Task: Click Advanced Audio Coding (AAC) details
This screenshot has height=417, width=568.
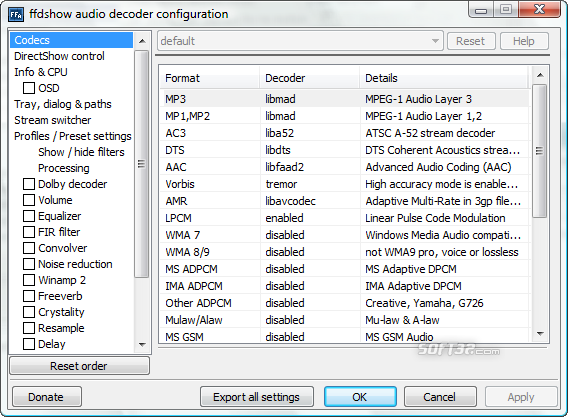Action: [438, 167]
